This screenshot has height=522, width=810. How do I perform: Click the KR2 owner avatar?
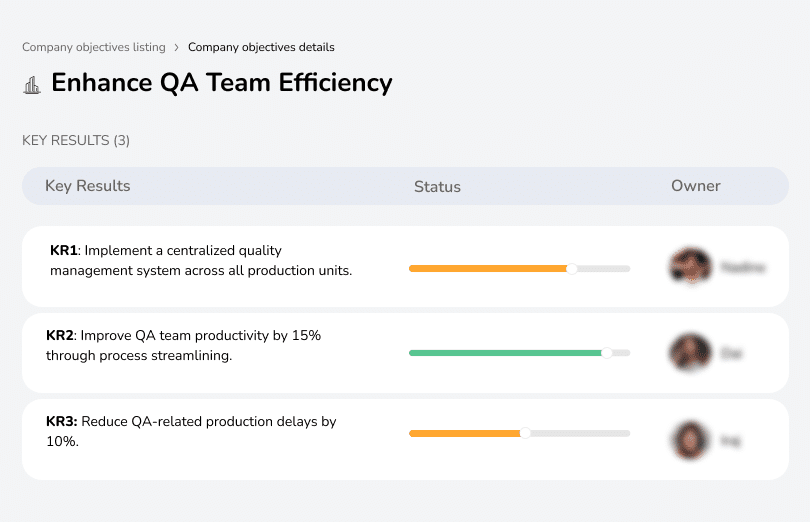click(x=691, y=352)
